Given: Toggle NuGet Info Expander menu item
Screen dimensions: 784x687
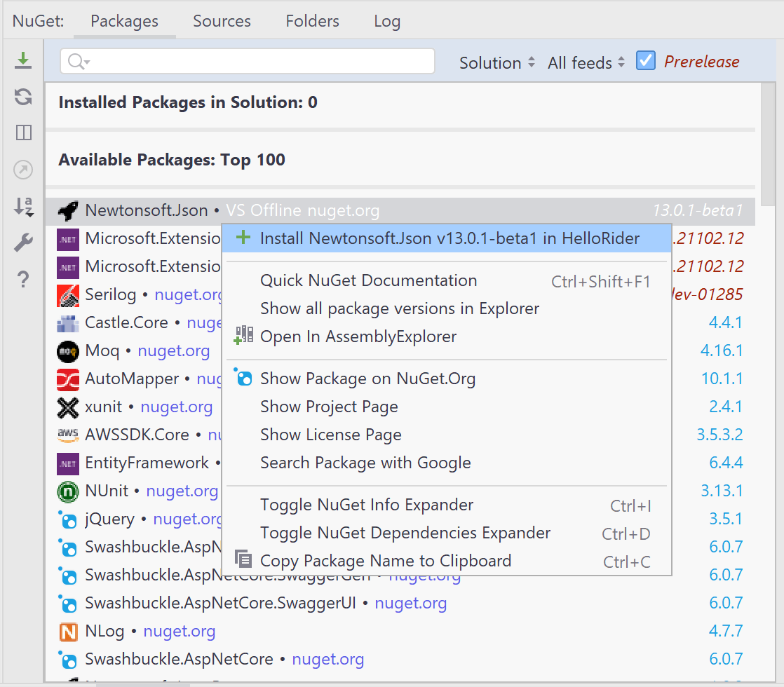Looking at the screenshot, I should 366,505.
